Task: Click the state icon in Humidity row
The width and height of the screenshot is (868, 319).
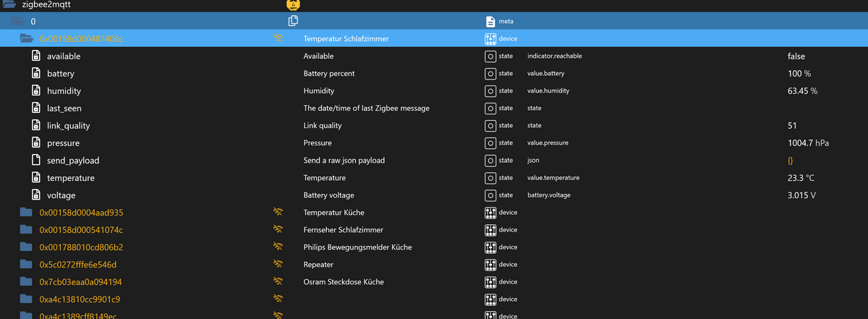Action: click(490, 90)
